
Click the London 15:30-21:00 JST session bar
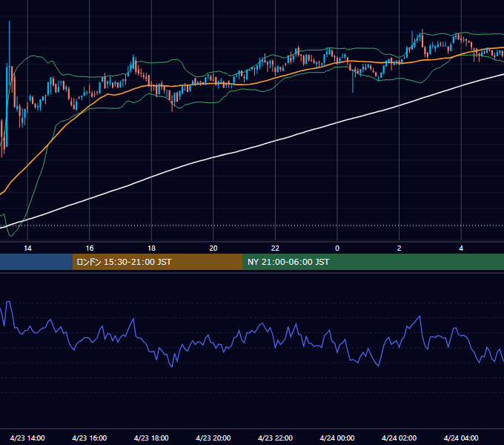click(157, 262)
